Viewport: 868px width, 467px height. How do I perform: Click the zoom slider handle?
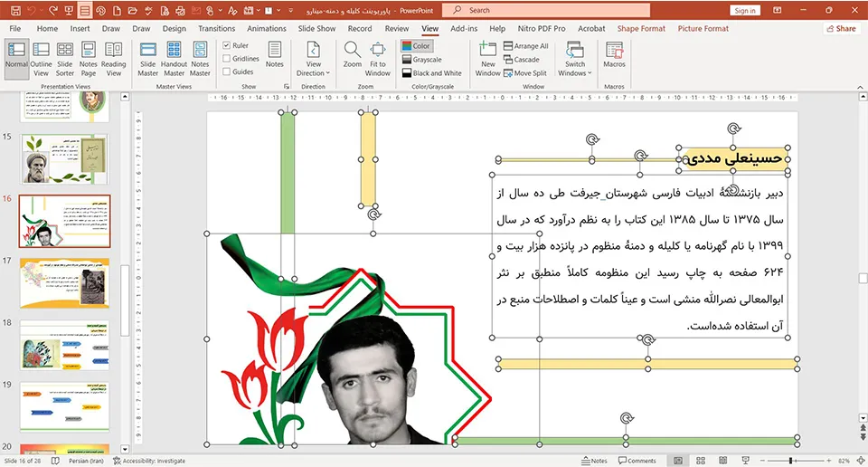tap(790, 461)
